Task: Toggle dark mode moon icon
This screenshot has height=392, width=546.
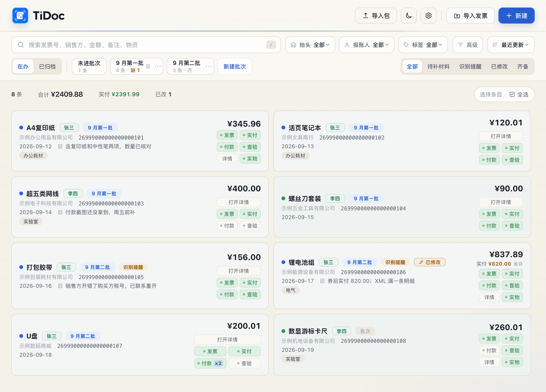Action: pos(409,15)
